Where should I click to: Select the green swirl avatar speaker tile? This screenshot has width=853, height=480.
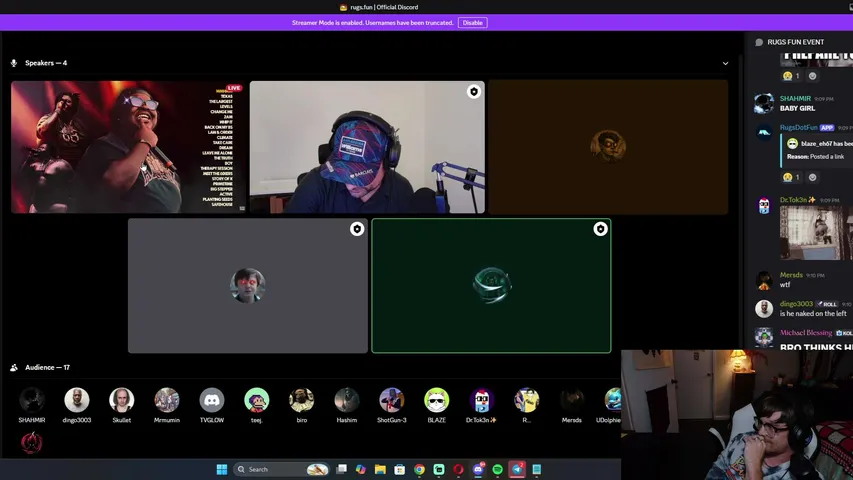(x=491, y=285)
